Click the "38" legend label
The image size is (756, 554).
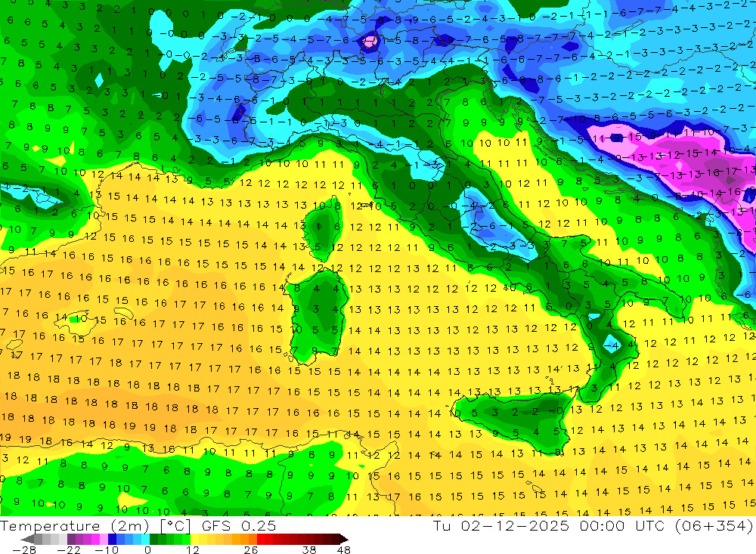[x=308, y=549]
